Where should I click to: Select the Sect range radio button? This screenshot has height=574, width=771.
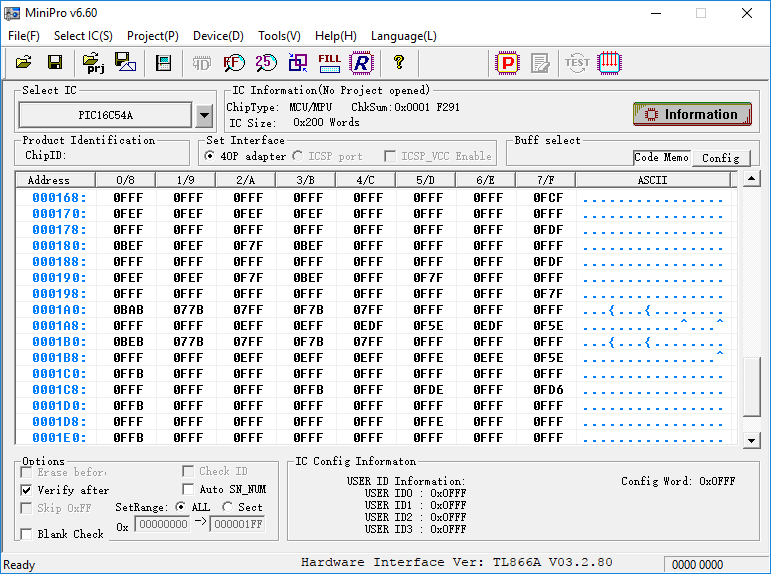pyautogui.click(x=227, y=507)
